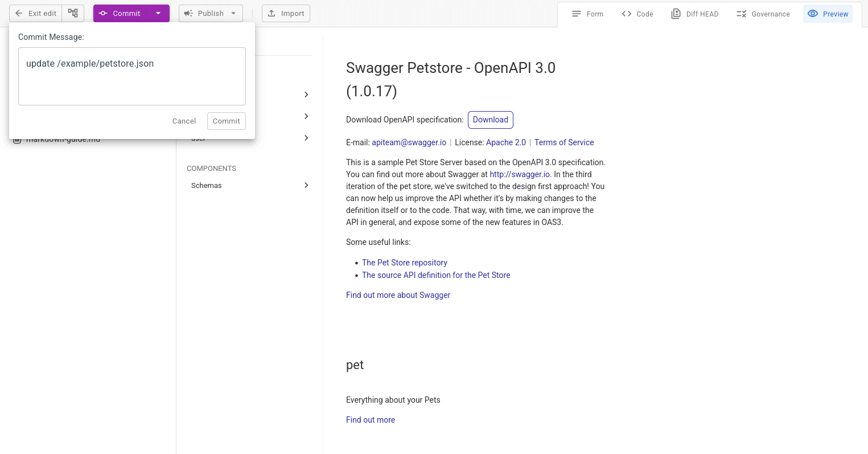Viewport: 868px width, 454px height.
Task: Select Schemas under Components
Action: pos(207,185)
